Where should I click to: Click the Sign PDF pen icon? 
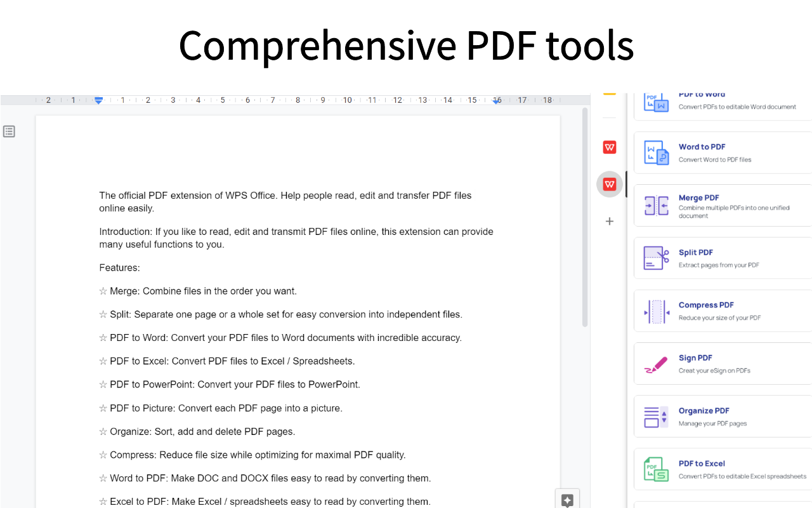point(657,364)
